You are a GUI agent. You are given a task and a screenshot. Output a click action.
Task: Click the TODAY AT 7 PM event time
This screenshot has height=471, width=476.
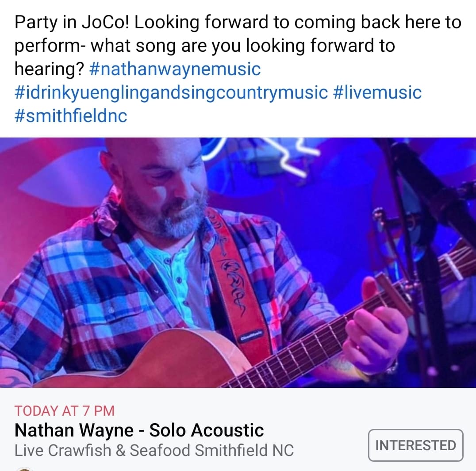click(x=64, y=411)
